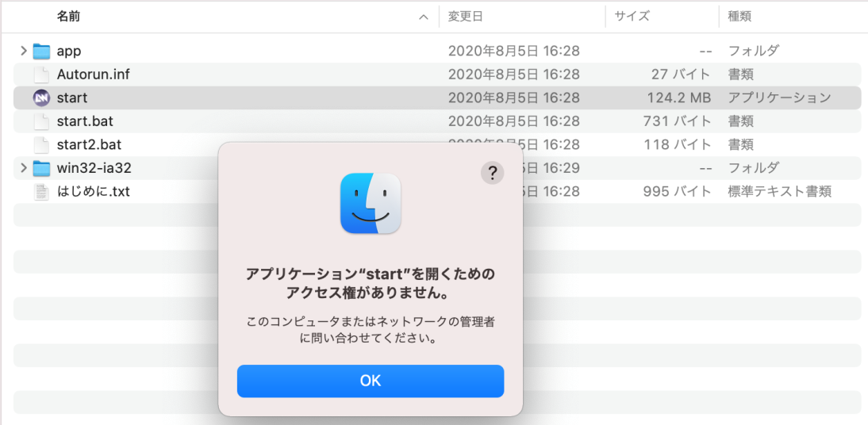Click the Finder face icon in dialog
Viewport: 868px width, 425px height.
[x=371, y=204]
